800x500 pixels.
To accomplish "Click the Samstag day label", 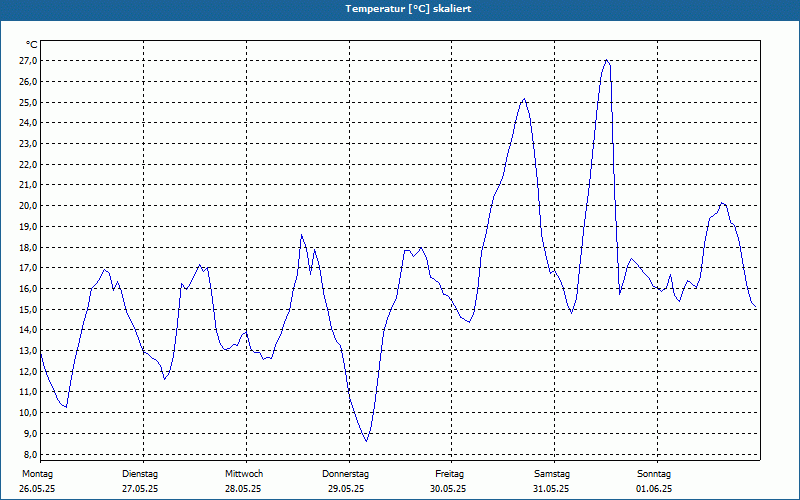I will [x=552, y=474].
